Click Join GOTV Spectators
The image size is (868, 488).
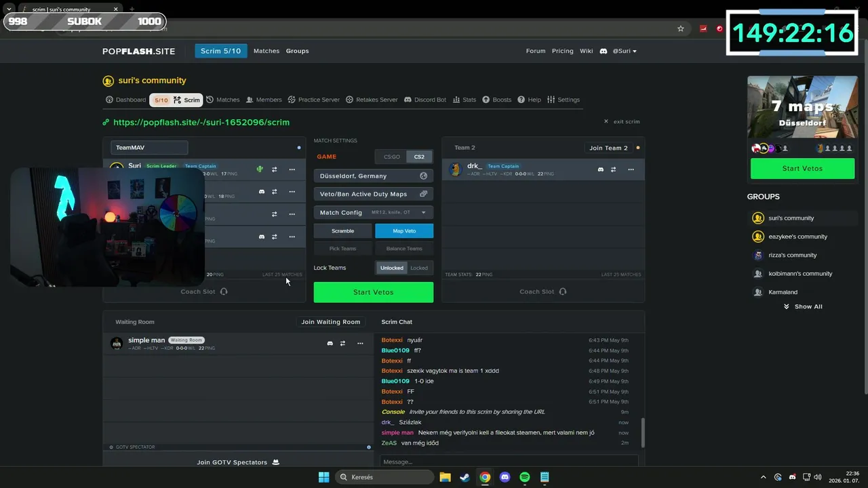click(x=238, y=462)
